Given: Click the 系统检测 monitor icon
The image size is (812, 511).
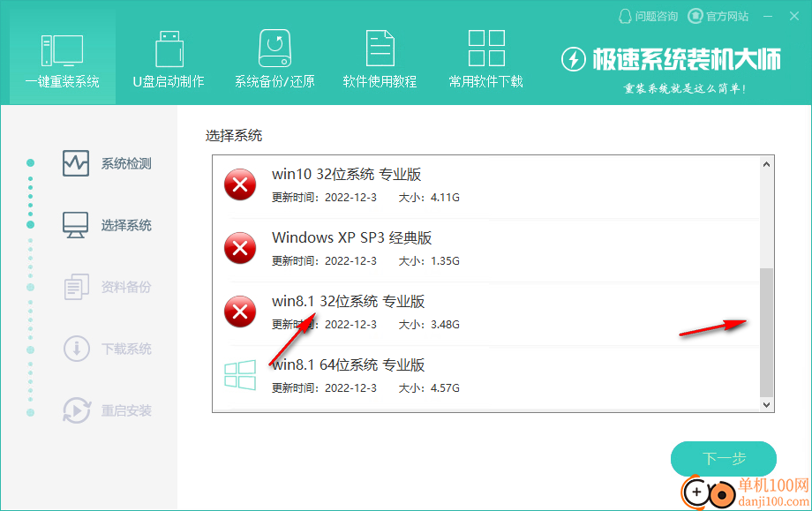Looking at the screenshot, I should pos(76,163).
